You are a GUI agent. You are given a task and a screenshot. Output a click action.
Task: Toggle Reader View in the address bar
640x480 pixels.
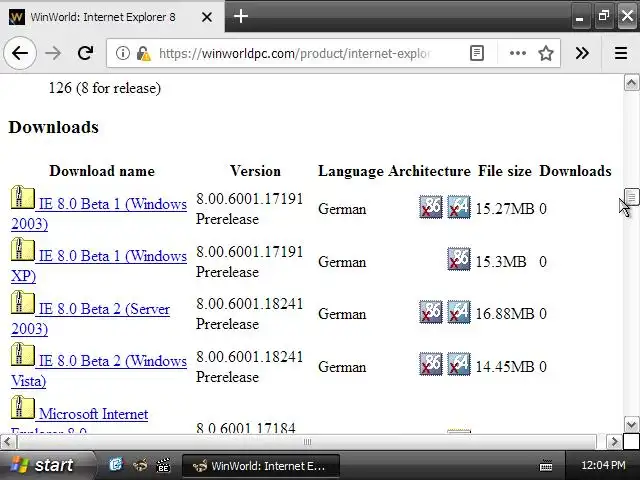click(477, 53)
